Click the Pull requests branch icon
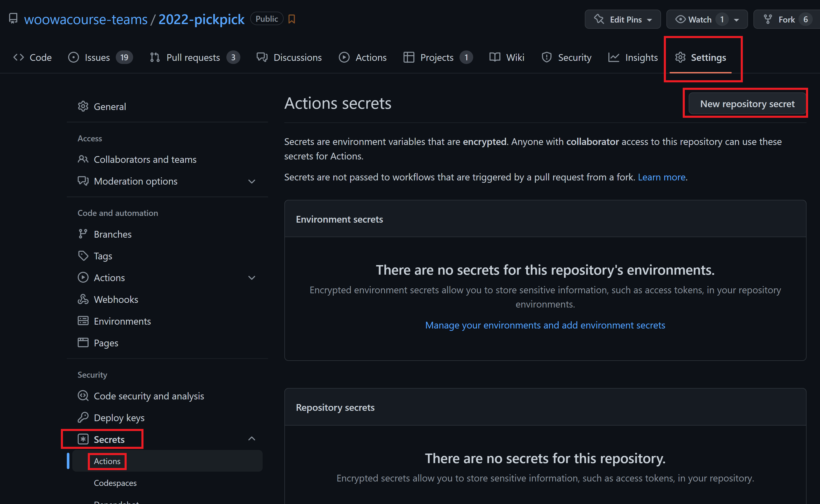The width and height of the screenshot is (820, 504). click(x=155, y=57)
